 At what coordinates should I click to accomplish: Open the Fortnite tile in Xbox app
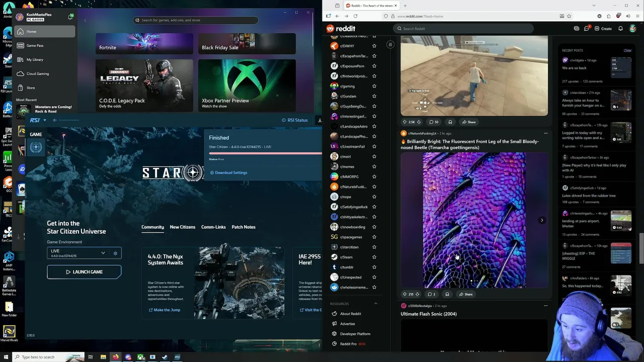(144, 43)
